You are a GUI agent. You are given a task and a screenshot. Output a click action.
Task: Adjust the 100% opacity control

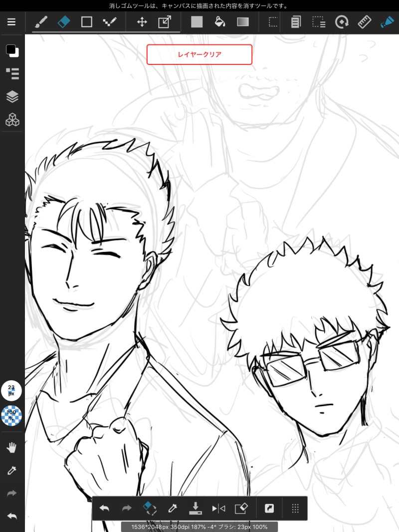(11, 416)
